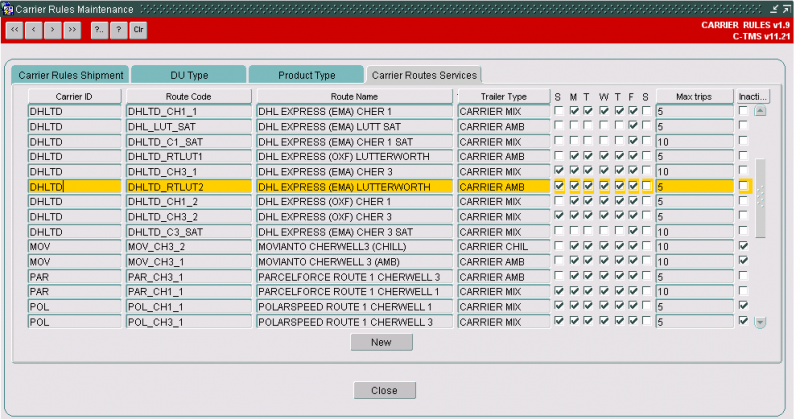Toggle Friday checkbox for DHLTD_C1_SAT route
The image size is (800, 419).
click(x=633, y=140)
